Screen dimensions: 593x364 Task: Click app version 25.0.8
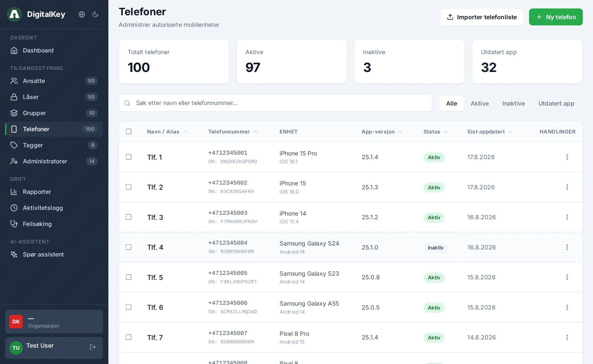371,277
